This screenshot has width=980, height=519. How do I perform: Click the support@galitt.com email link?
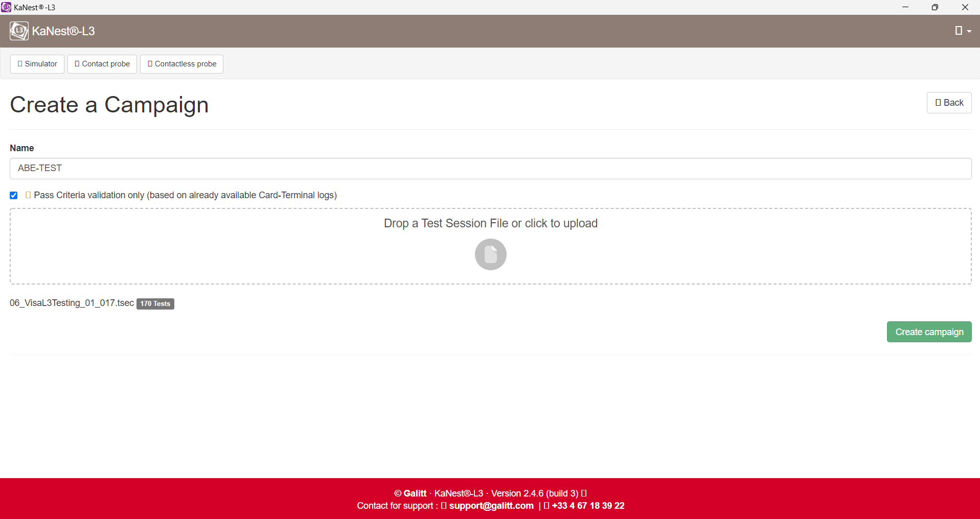pos(491,506)
